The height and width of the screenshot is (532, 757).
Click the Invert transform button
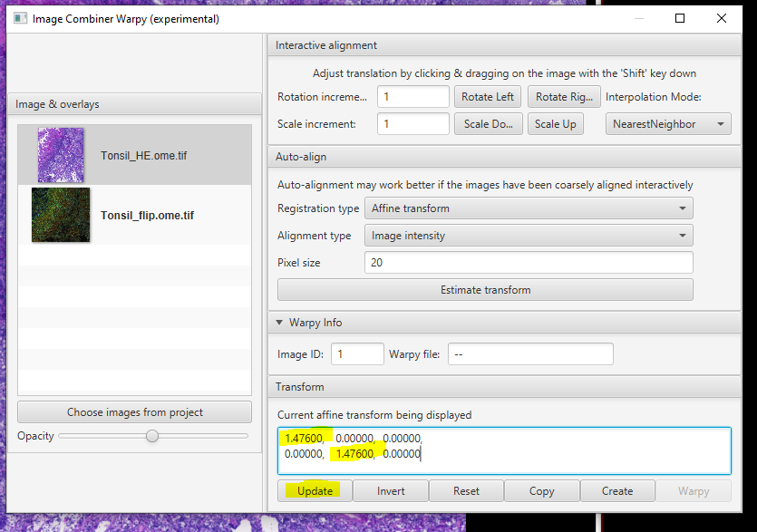pos(390,491)
